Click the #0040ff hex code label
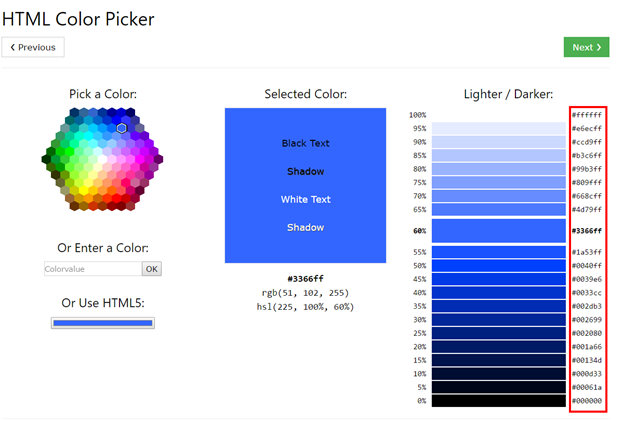 [586, 265]
